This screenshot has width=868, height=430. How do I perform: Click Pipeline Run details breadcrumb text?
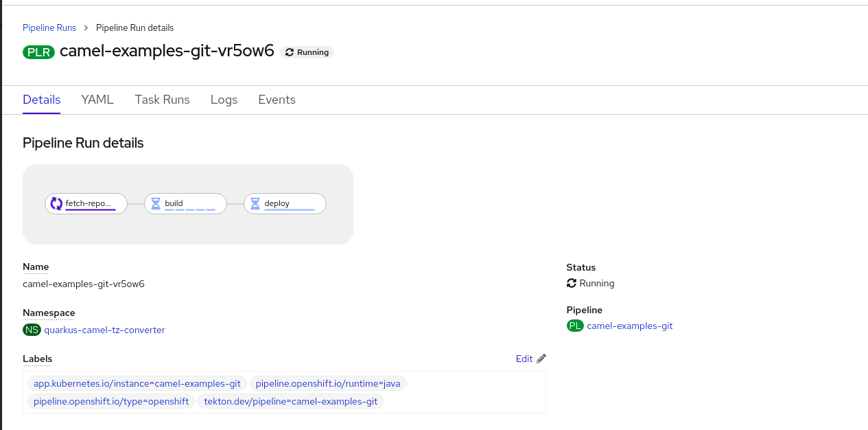[x=135, y=28]
